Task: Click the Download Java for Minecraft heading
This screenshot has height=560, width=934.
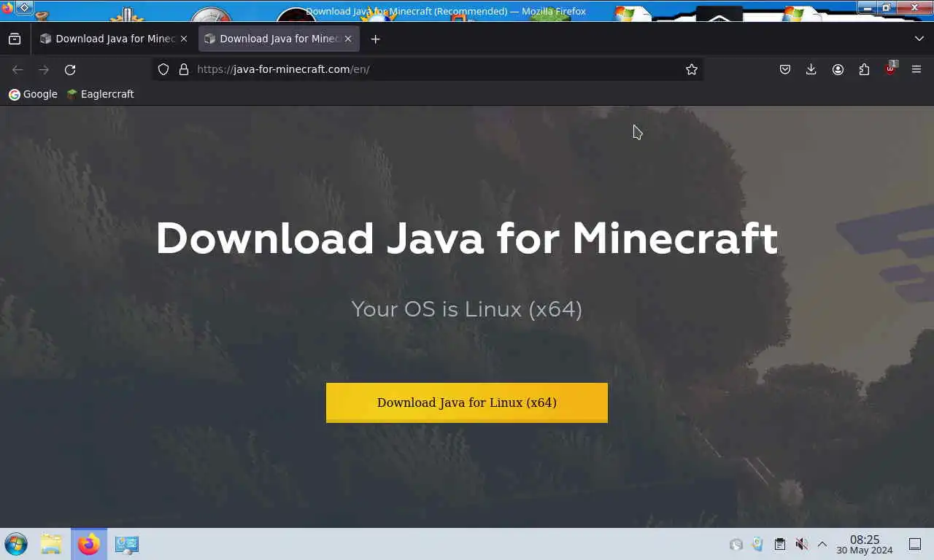Action: [467, 238]
